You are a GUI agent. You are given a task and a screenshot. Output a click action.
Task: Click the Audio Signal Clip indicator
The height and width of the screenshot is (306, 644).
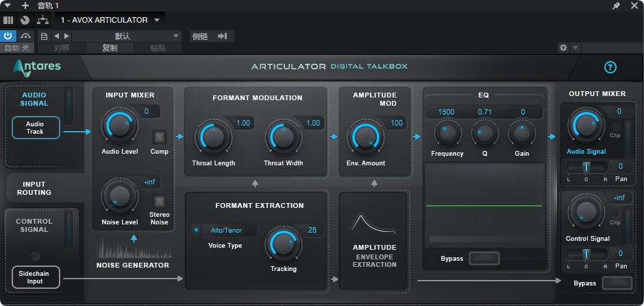click(615, 127)
